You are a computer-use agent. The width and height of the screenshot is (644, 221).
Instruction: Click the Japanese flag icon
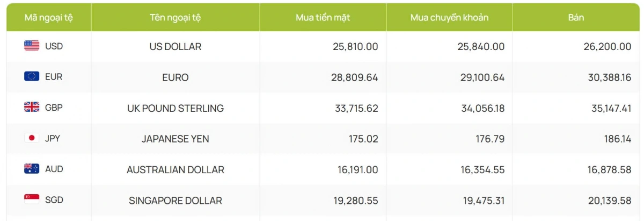32,138
